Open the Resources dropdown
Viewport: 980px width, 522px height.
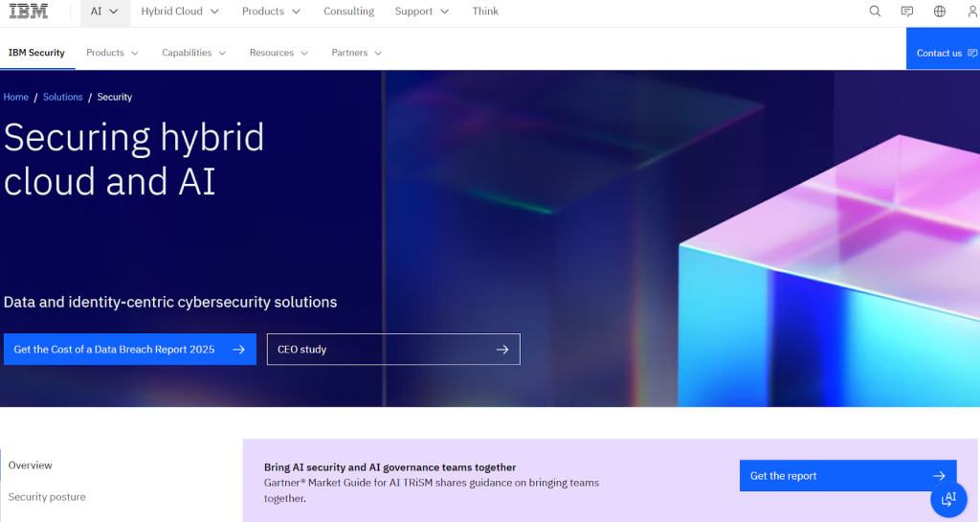coord(278,53)
